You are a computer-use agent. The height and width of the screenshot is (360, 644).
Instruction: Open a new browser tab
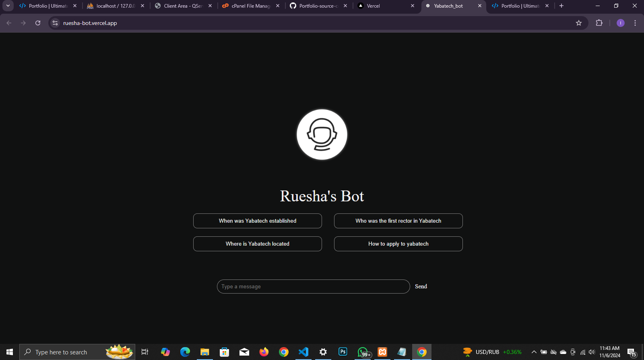click(x=561, y=6)
